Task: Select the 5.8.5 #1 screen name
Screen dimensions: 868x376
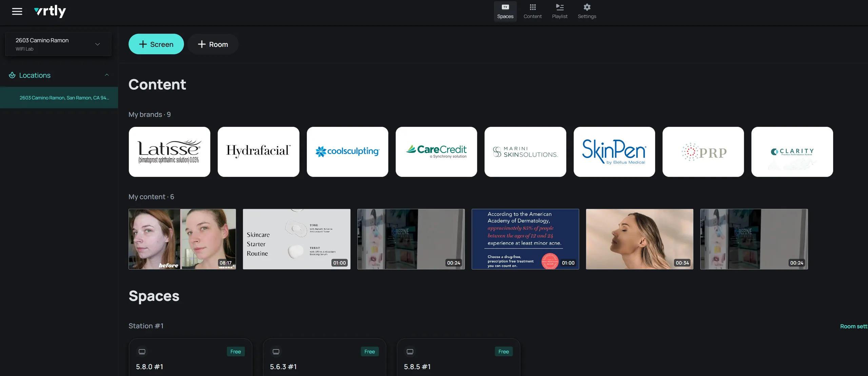Action: click(x=417, y=367)
